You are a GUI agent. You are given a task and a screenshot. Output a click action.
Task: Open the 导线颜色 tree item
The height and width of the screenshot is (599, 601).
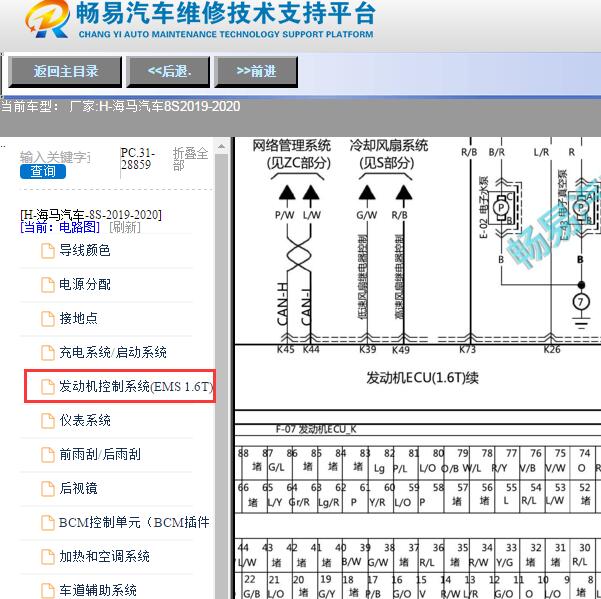coord(85,251)
